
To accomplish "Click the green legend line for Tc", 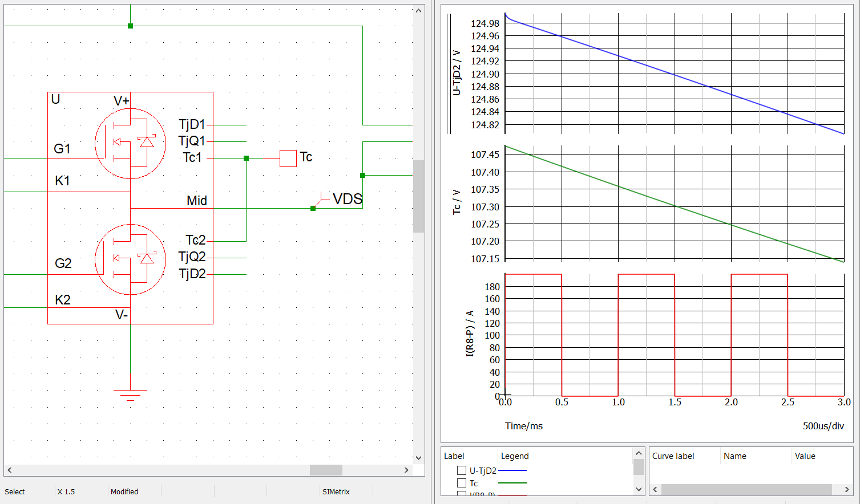I will (512, 483).
